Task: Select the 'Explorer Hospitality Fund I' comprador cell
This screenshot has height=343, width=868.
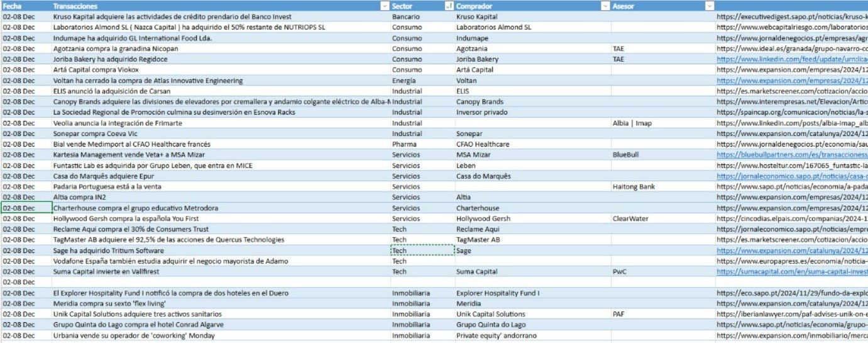Action: click(532, 293)
